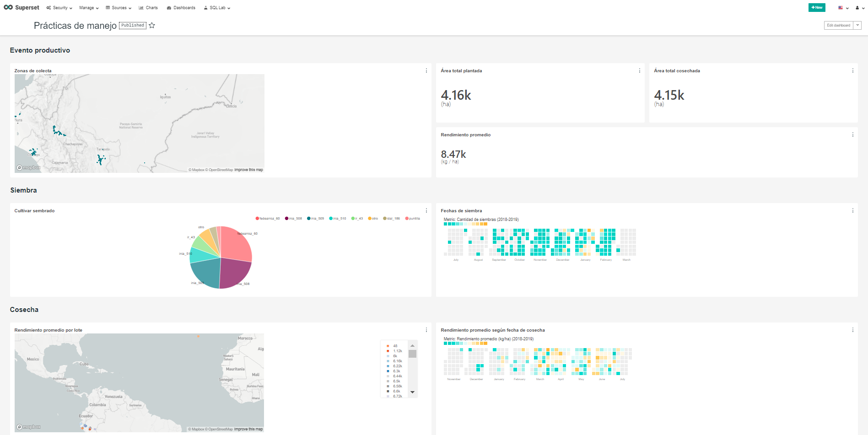Screen dimensions: 868x435
Task: Expand the Manage dropdown menu
Action: (89, 8)
